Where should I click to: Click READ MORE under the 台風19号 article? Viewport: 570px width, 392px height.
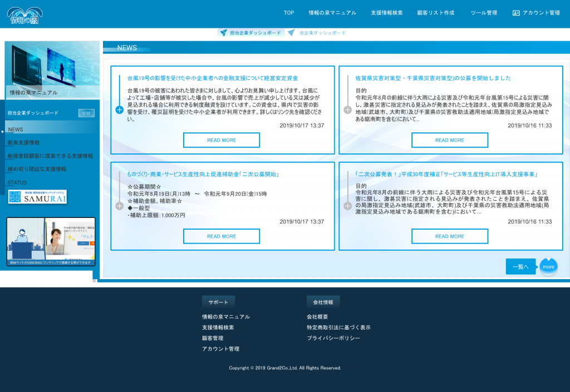coord(222,140)
